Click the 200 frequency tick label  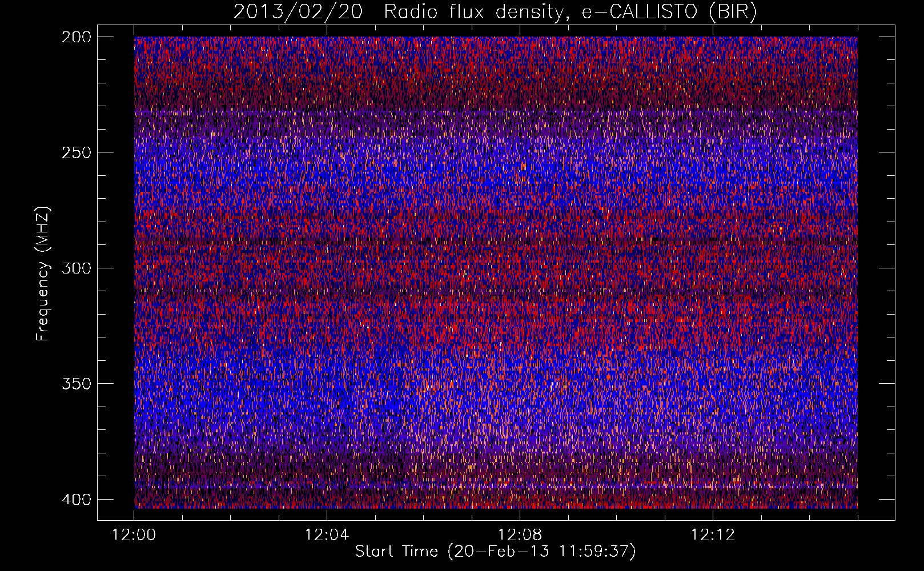(76, 37)
